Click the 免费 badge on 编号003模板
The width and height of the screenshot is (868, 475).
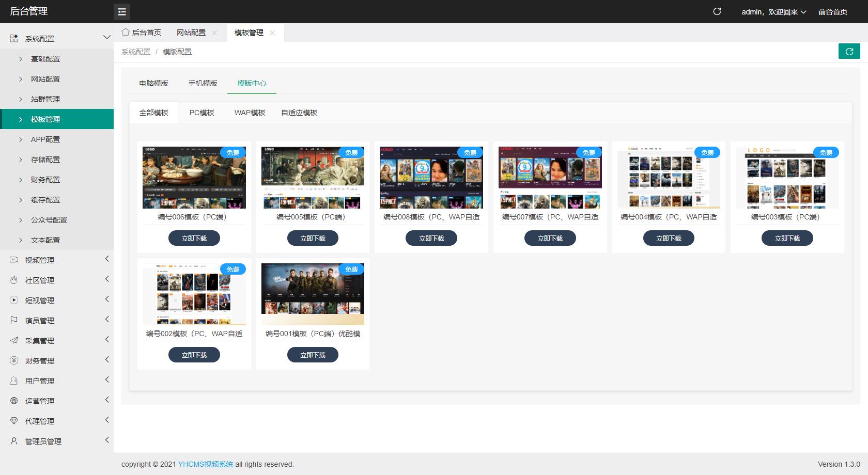click(x=826, y=152)
